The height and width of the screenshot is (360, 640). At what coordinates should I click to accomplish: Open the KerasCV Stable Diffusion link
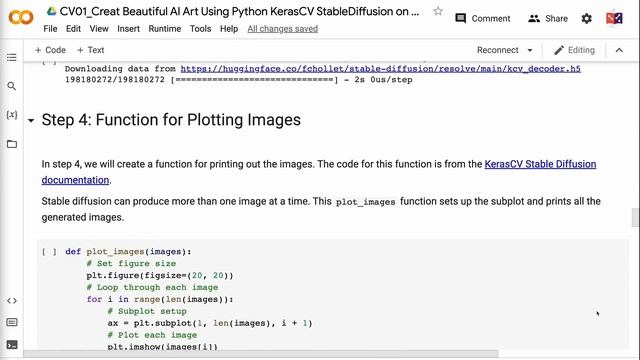540,164
